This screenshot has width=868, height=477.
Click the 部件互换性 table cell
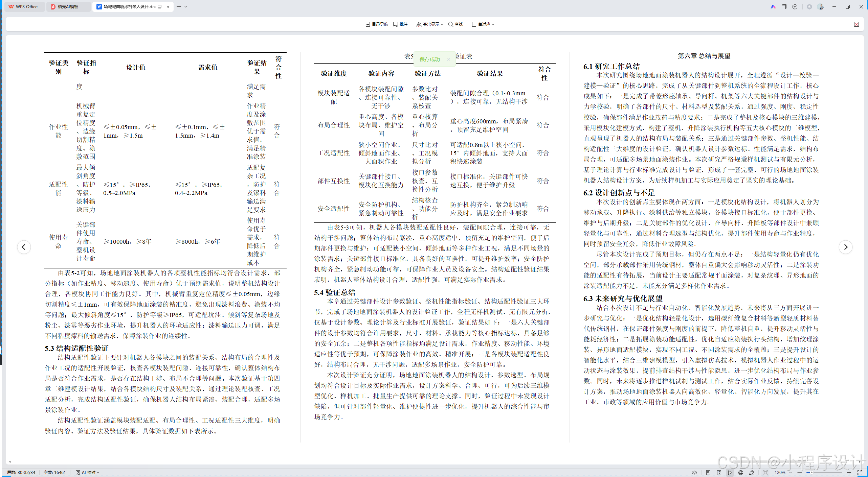[334, 181]
